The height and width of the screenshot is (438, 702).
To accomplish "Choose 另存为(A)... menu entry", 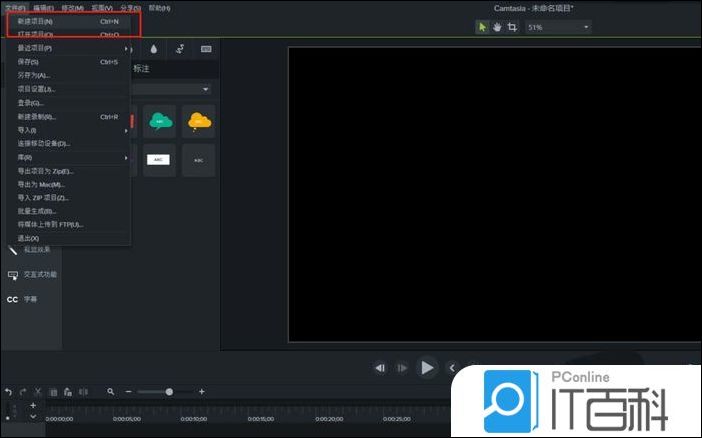I will click(x=68, y=75).
